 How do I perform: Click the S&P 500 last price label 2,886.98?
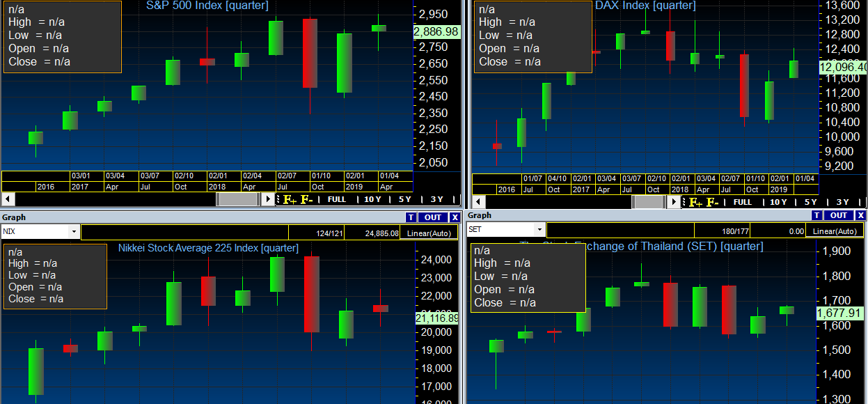[x=436, y=31]
